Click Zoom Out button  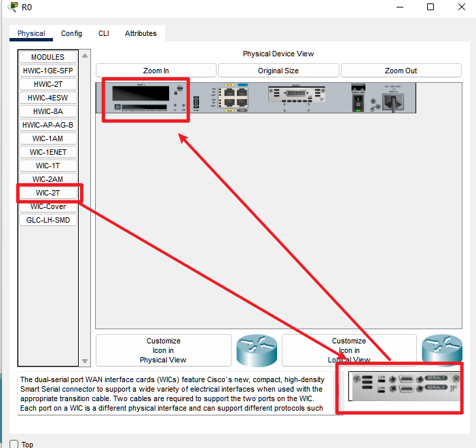(401, 71)
